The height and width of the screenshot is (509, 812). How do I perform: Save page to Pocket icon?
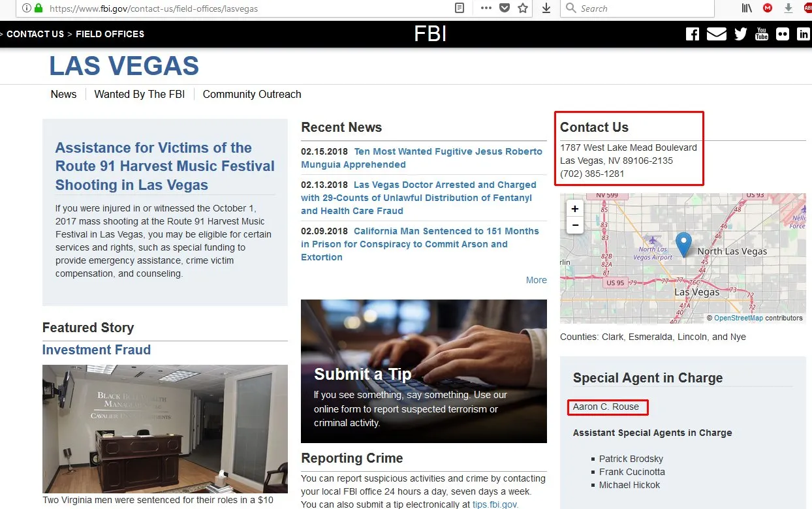click(x=505, y=8)
